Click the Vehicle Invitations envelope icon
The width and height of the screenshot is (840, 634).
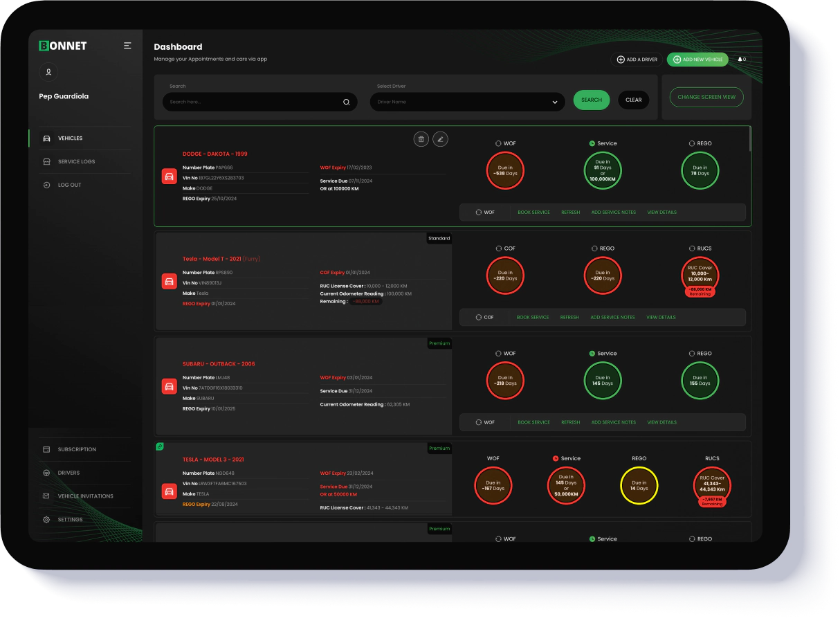point(46,496)
